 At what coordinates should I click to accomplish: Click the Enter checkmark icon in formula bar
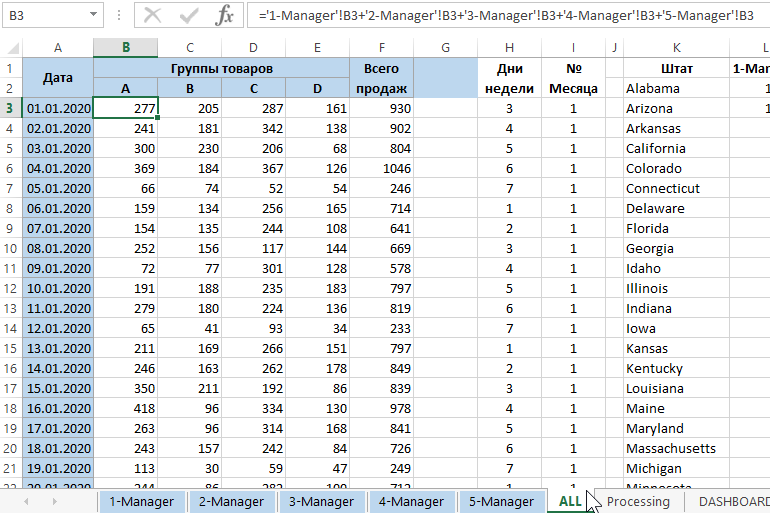point(189,15)
